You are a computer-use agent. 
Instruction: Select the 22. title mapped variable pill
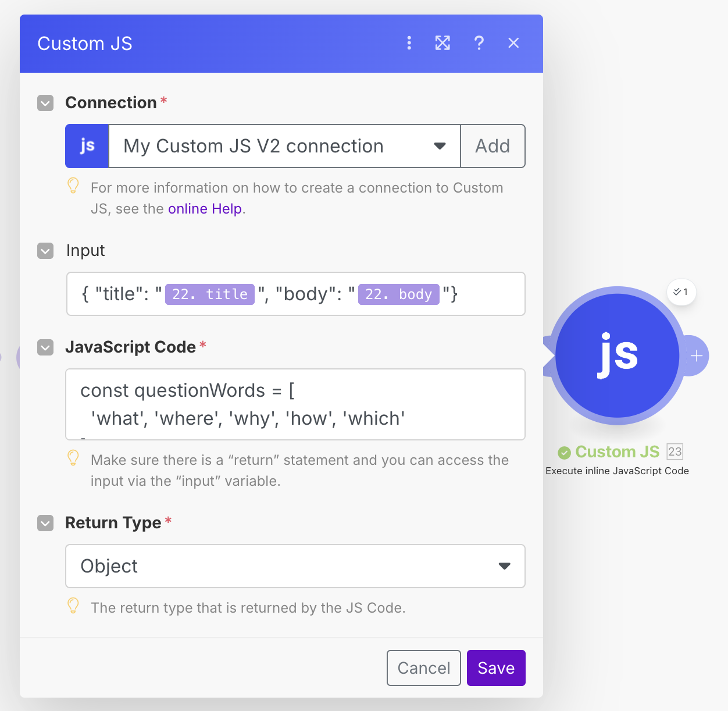209,294
